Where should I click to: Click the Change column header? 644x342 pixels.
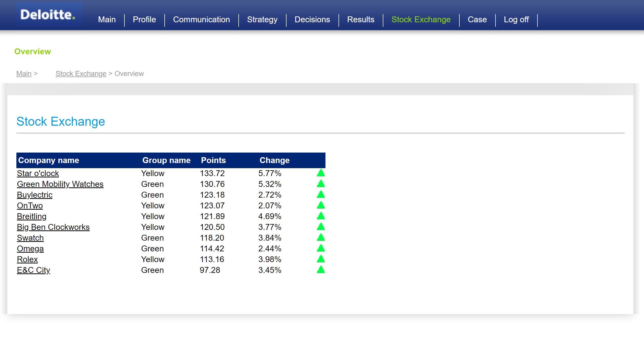(x=274, y=161)
